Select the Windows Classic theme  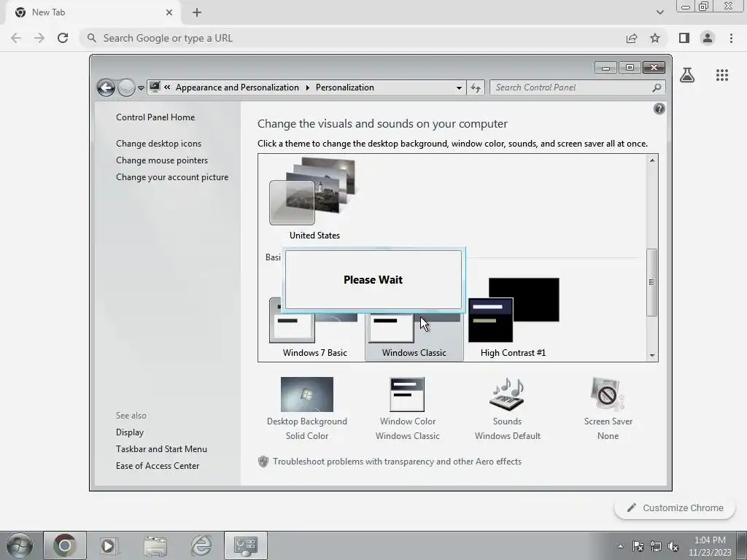(414, 336)
